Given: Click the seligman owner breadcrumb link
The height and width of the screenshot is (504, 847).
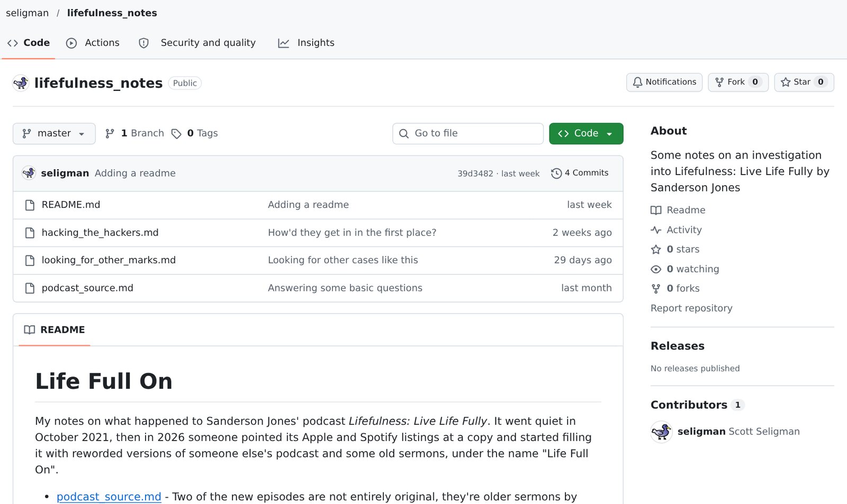Looking at the screenshot, I should click(x=27, y=13).
